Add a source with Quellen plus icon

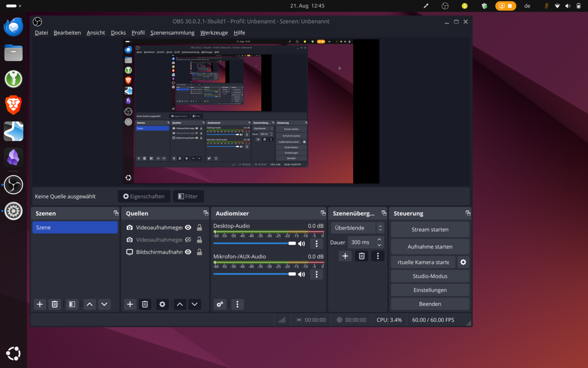pos(130,304)
